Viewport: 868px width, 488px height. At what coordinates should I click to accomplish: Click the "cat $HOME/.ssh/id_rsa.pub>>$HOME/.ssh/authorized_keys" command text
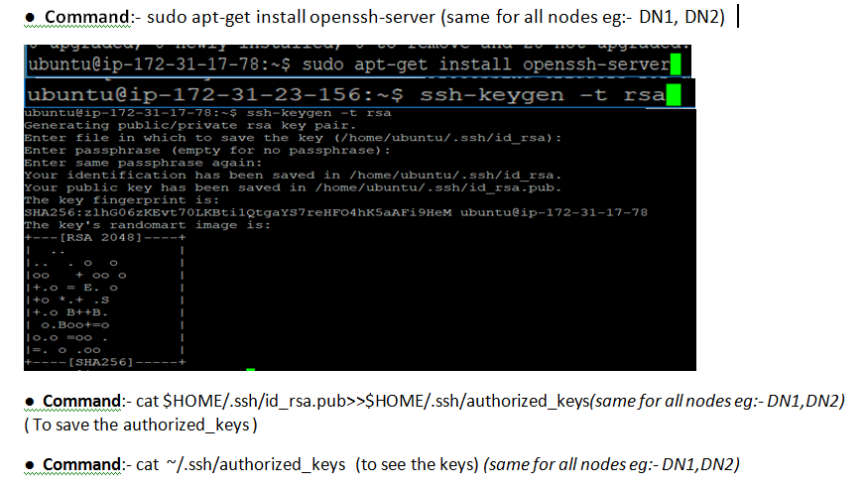(x=363, y=401)
